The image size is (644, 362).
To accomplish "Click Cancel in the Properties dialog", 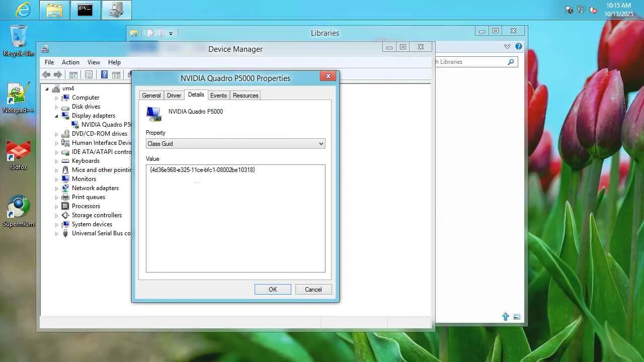I will pyautogui.click(x=313, y=290).
